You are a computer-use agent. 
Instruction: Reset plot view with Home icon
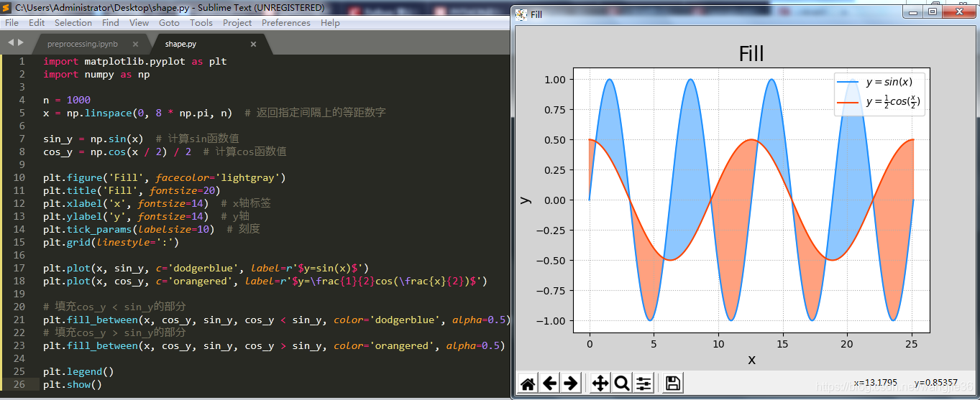[x=528, y=383]
